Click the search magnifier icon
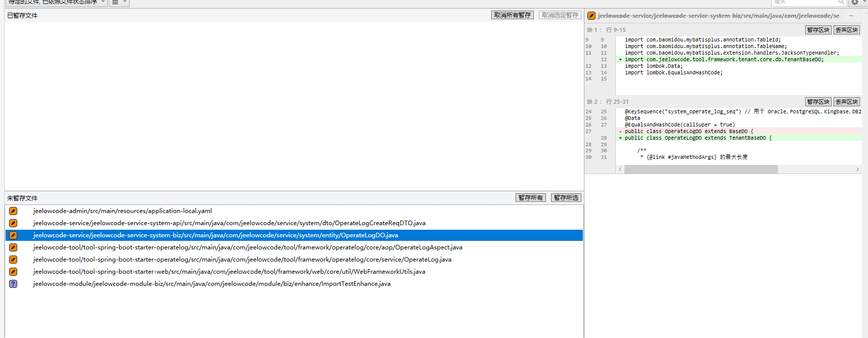Image resolution: width=868 pixels, height=338 pixels. tap(841, 3)
